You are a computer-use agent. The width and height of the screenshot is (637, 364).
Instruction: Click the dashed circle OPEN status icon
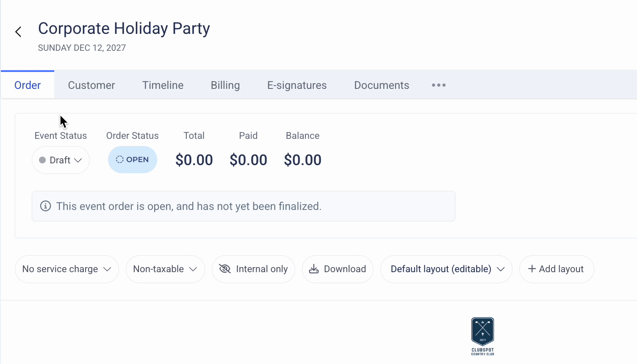[x=120, y=160]
